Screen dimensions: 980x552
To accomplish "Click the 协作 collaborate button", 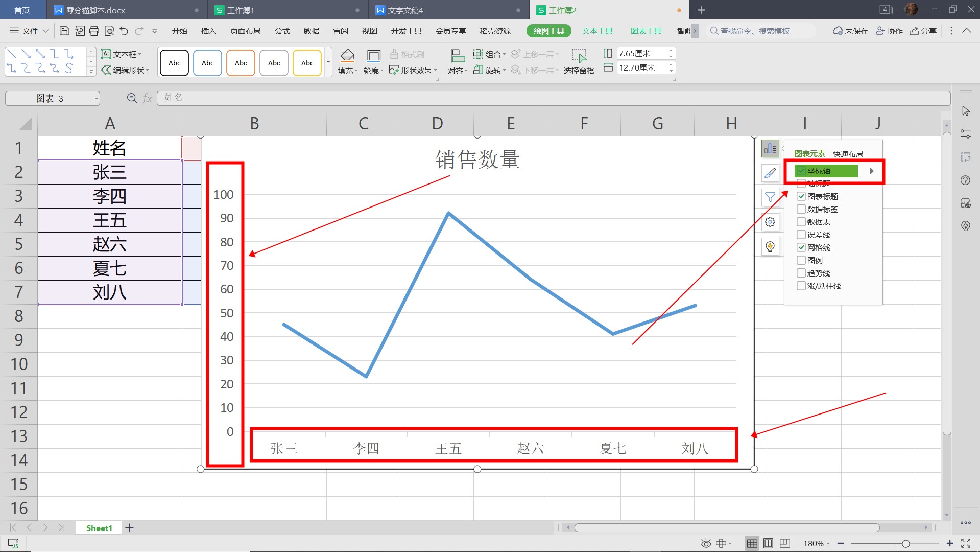I will click(x=890, y=31).
